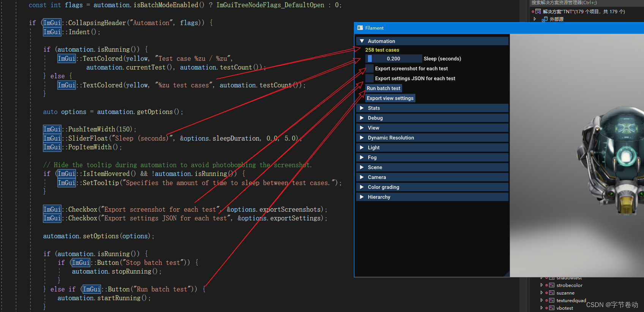Click the CollapsingHeader call in code
The image size is (644, 312).
[97, 23]
